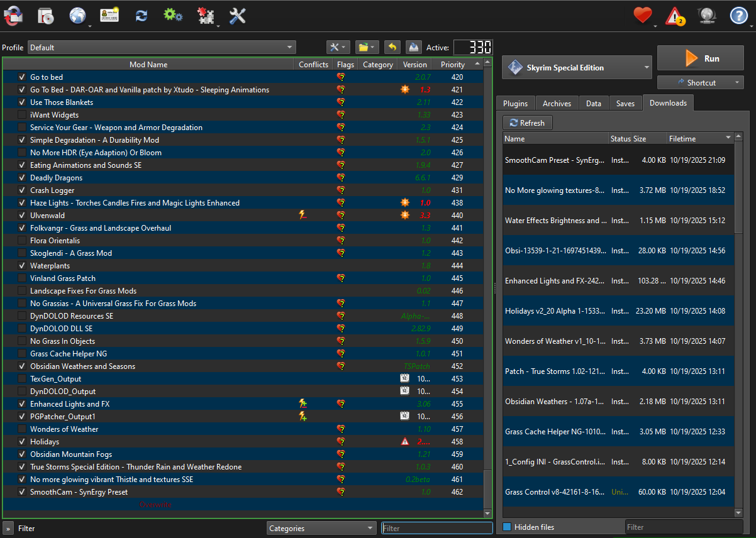
Task: Switch to the Plugins tab
Action: click(x=515, y=104)
